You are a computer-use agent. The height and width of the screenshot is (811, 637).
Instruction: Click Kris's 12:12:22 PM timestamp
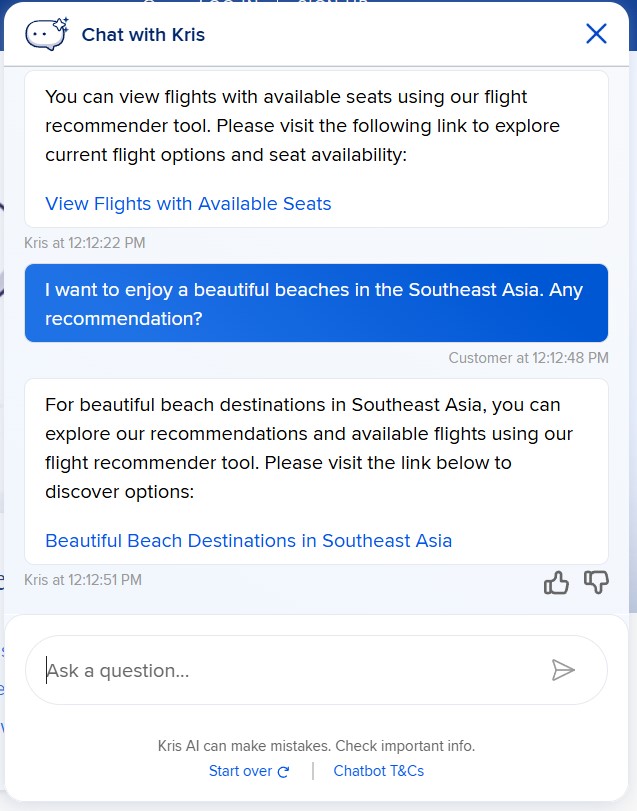[x=84, y=243]
